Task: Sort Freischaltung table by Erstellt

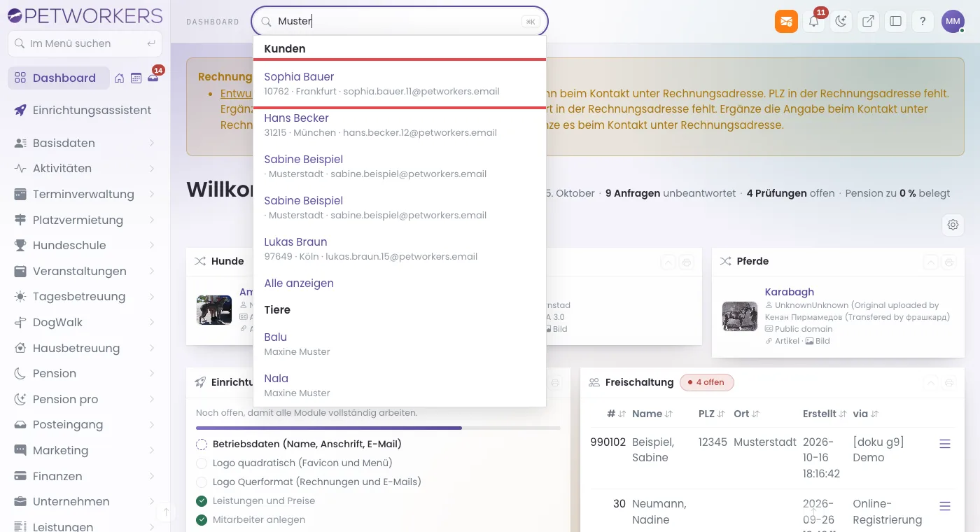Action: 825,414
